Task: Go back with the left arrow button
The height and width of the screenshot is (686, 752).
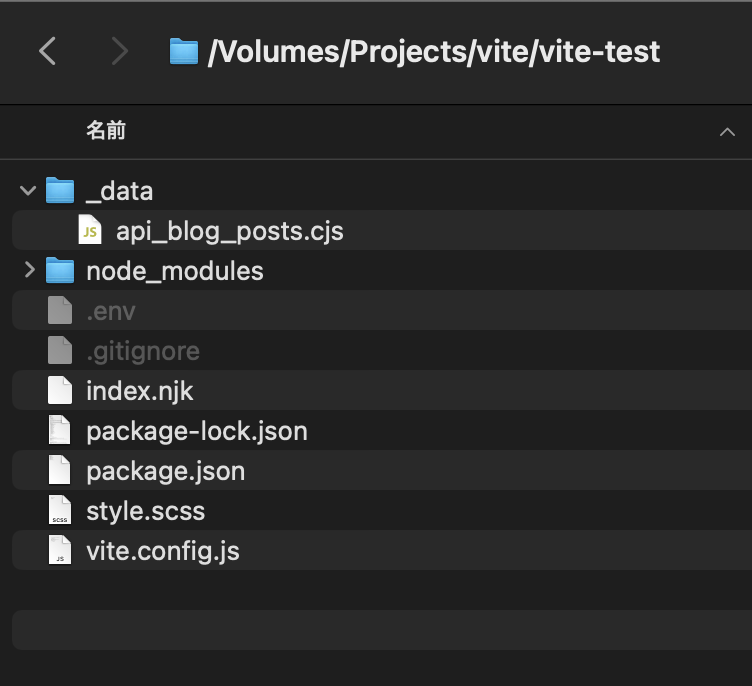Action: 47,51
